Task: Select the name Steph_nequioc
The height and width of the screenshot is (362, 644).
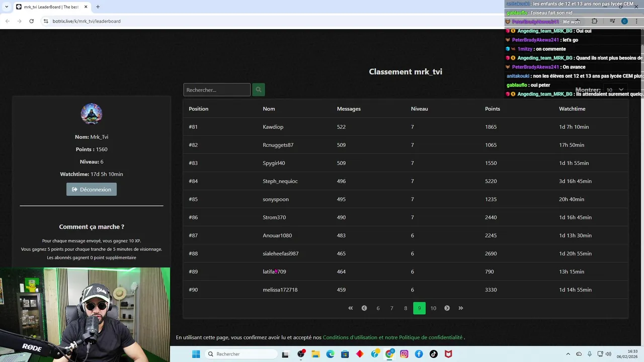Action: click(280, 181)
